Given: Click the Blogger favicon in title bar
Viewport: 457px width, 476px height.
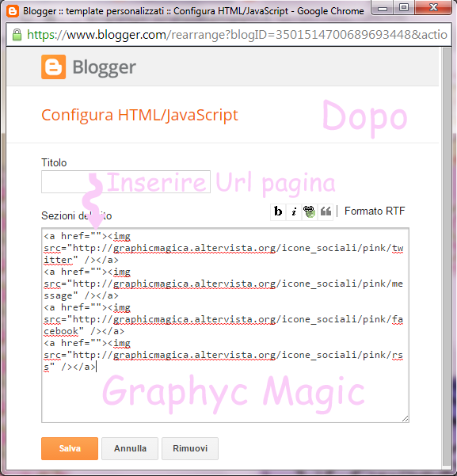Looking at the screenshot, I should (13, 11).
